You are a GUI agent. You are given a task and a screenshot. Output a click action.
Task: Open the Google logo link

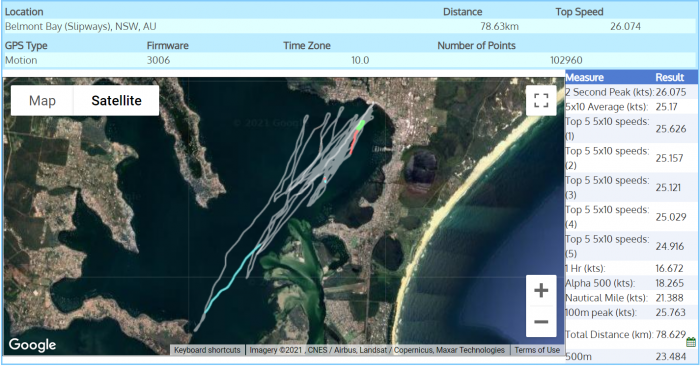pyautogui.click(x=32, y=345)
